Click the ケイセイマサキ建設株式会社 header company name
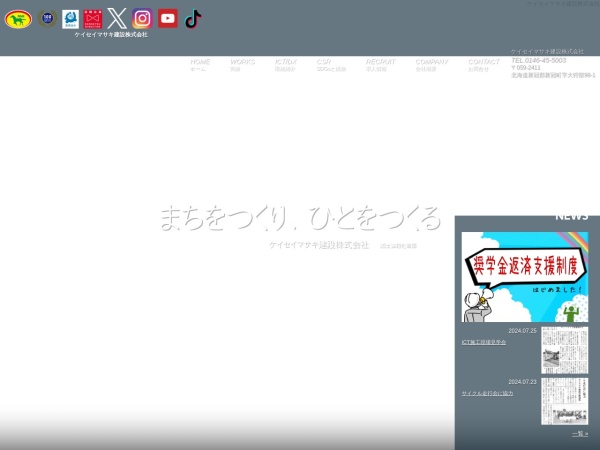The width and height of the screenshot is (600, 450). (111, 34)
